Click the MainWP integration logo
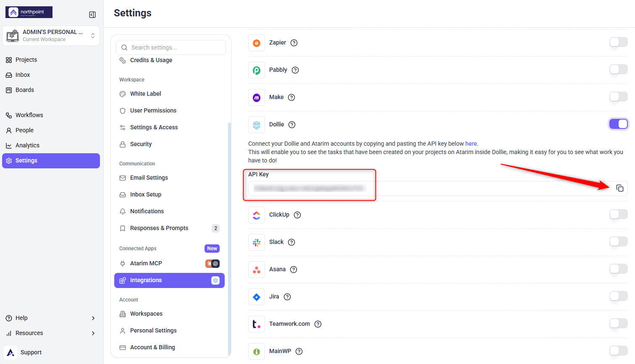The height and width of the screenshot is (364, 635). [257, 351]
